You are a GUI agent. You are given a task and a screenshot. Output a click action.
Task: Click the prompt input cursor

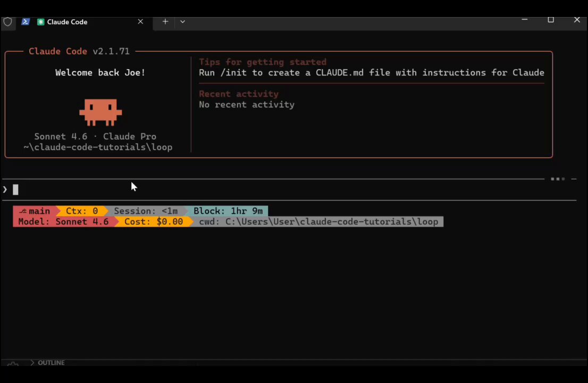pyautogui.click(x=15, y=189)
